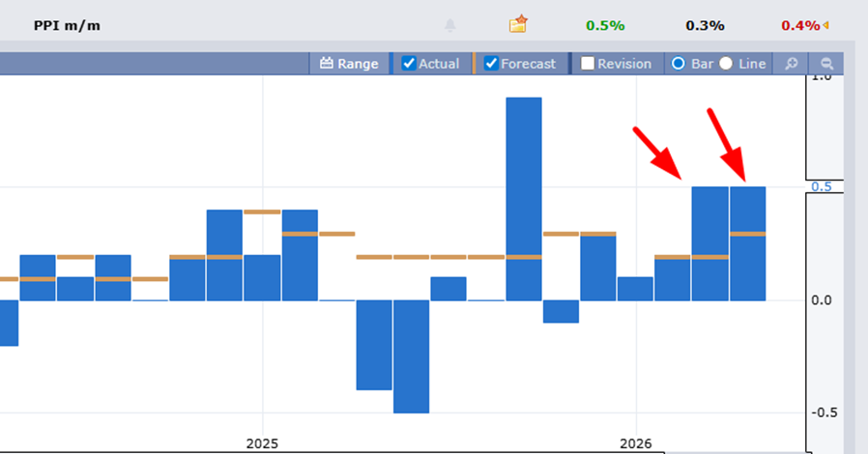Click the Range button text
The height and width of the screenshot is (454, 868).
(358, 64)
